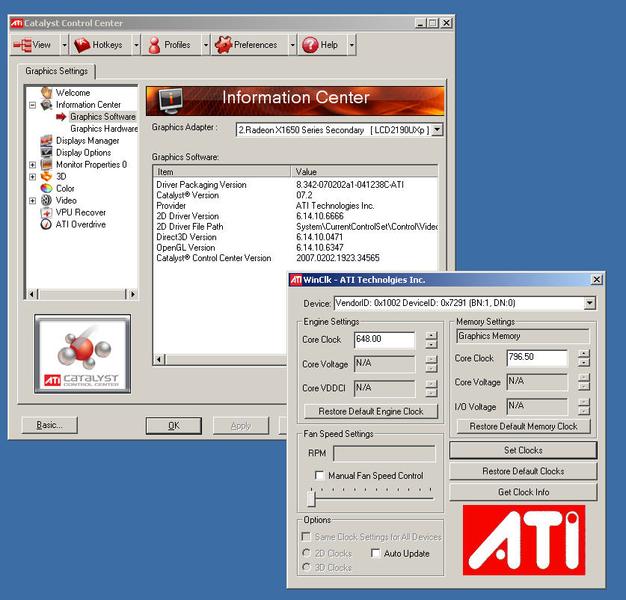Click the Restore Default Clocks button
This screenshot has height=600, width=626.
(523, 471)
